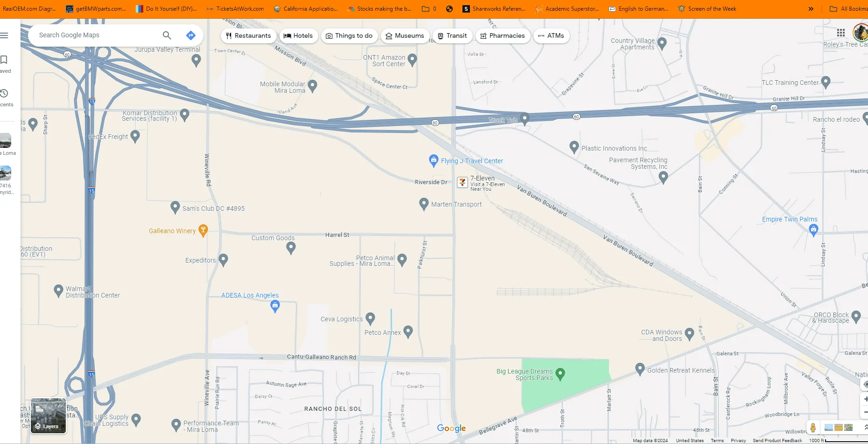
Task: Filter map by Pharmacies
Action: [503, 35]
